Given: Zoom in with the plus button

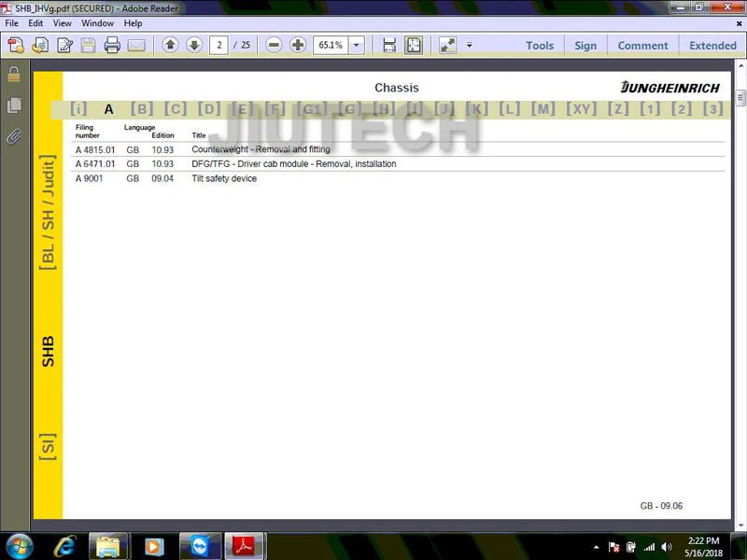Looking at the screenshot, I should click(298, 45).
